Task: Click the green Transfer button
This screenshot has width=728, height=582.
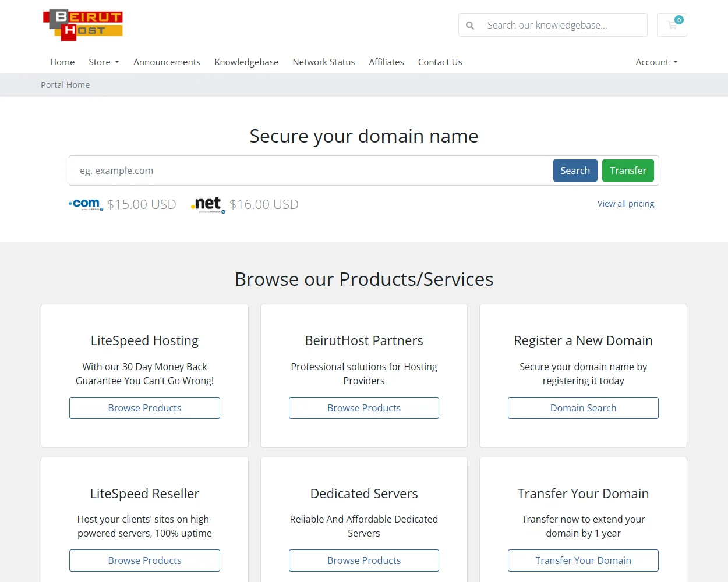Action: pyautogui.click(x=628, y=171)
